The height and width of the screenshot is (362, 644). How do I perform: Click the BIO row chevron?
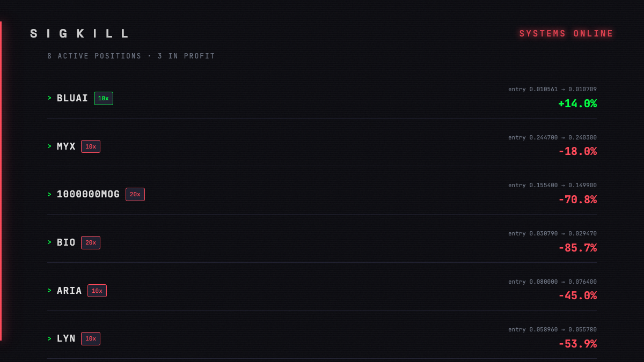point(49,242)
